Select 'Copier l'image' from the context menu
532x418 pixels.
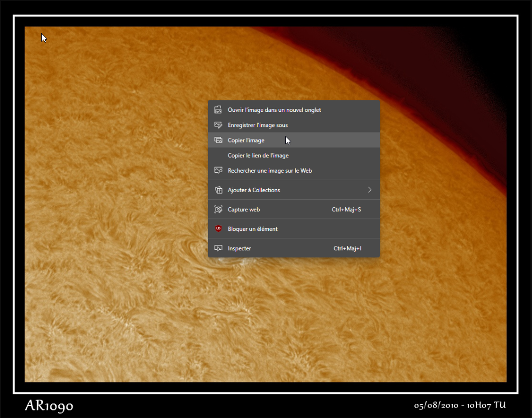(246, 140)
